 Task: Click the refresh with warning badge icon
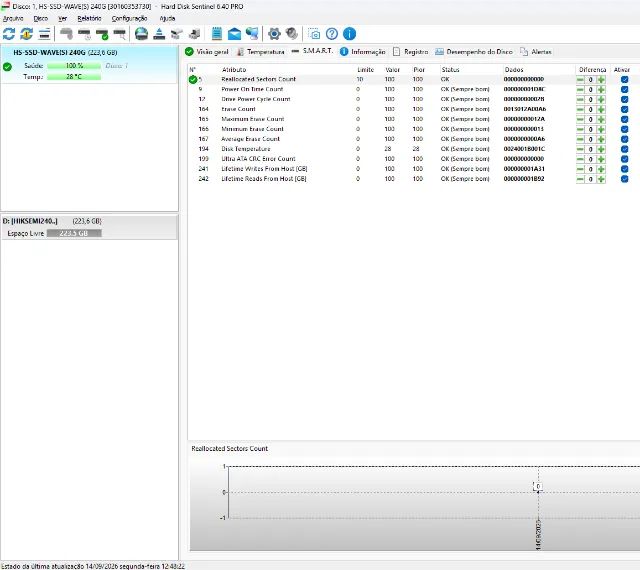(x=27, y=34)
